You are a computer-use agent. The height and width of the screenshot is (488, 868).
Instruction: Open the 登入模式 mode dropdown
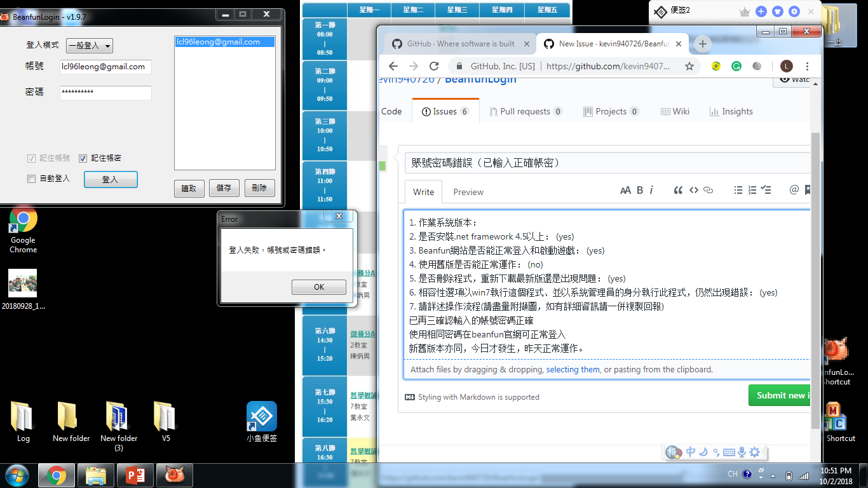click(89, 45)
